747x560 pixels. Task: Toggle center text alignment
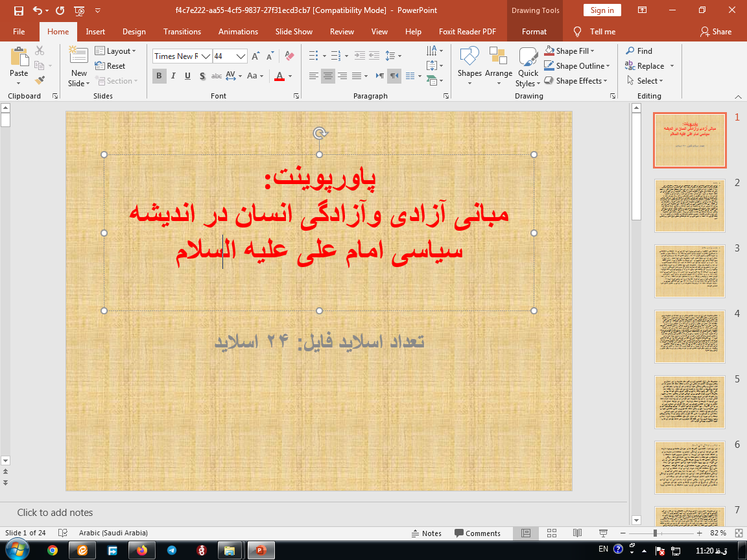[x=328, y=76]
